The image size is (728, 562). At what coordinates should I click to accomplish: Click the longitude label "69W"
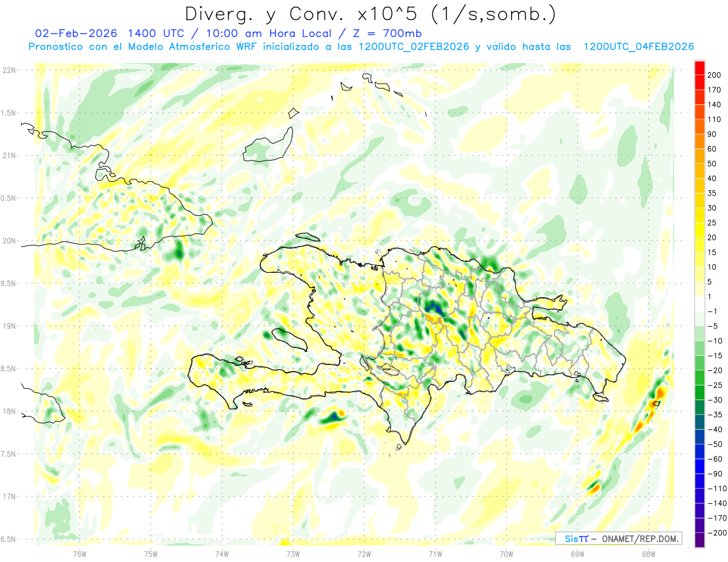[x=578, y=553]
